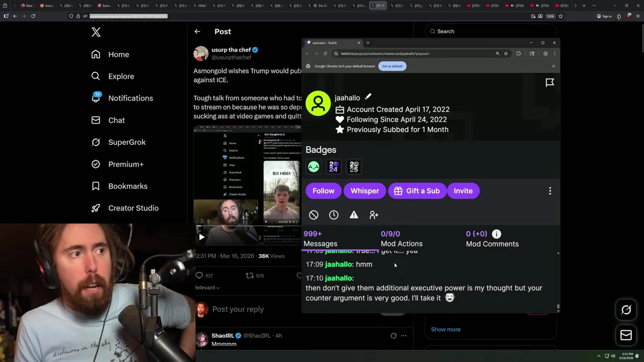Click the back button in main browser
Image resolution: width=644 pixels, height=362 pixels.
coord(15,16)
